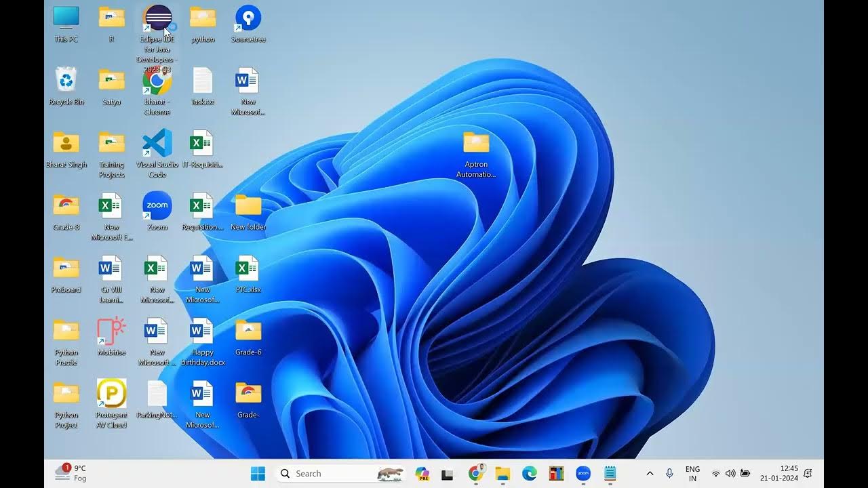Open Wi-Fi network quick settings
Image resolution: width=868 pixels, height=488 pixels.
715,474
